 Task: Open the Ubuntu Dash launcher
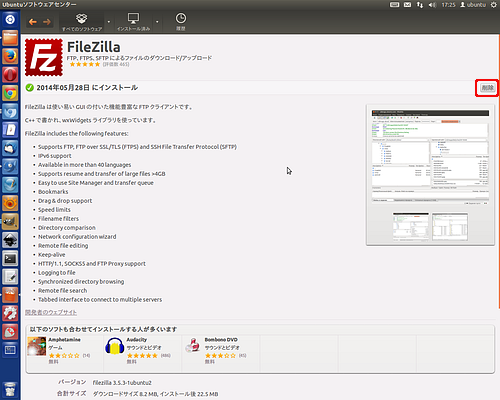point(10,19)
